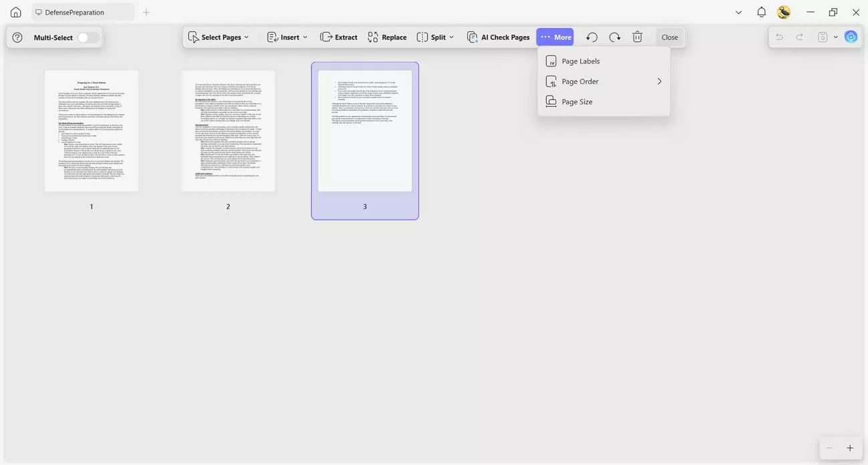Choose Page Labels from the More menu
Viewport: 868px width, 465px height.
click(x=580, y=61)
